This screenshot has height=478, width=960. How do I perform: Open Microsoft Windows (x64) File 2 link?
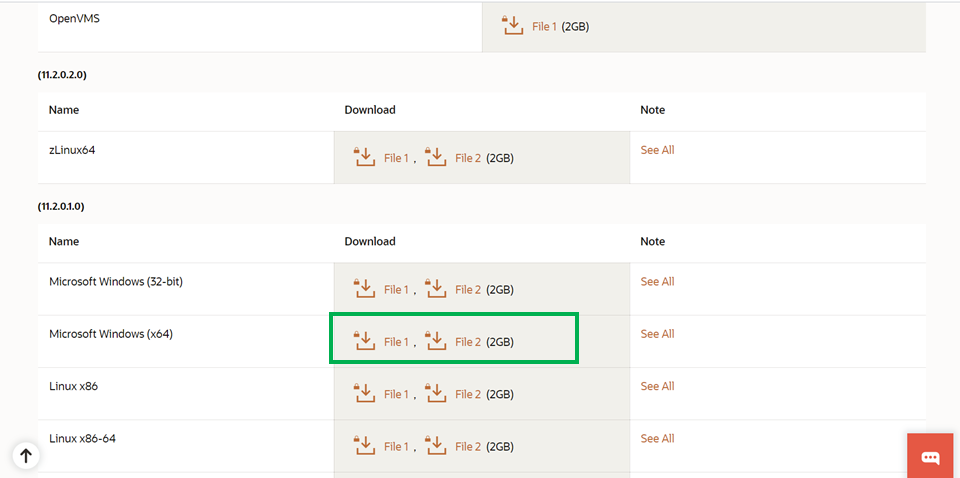coord(468,342)
